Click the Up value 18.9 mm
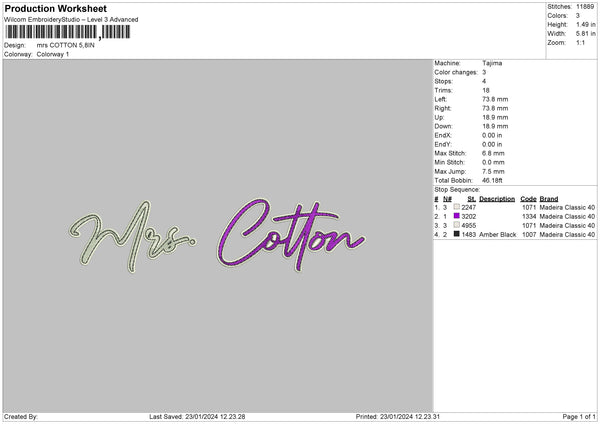 pyautogui.click(x=495, y=117)
